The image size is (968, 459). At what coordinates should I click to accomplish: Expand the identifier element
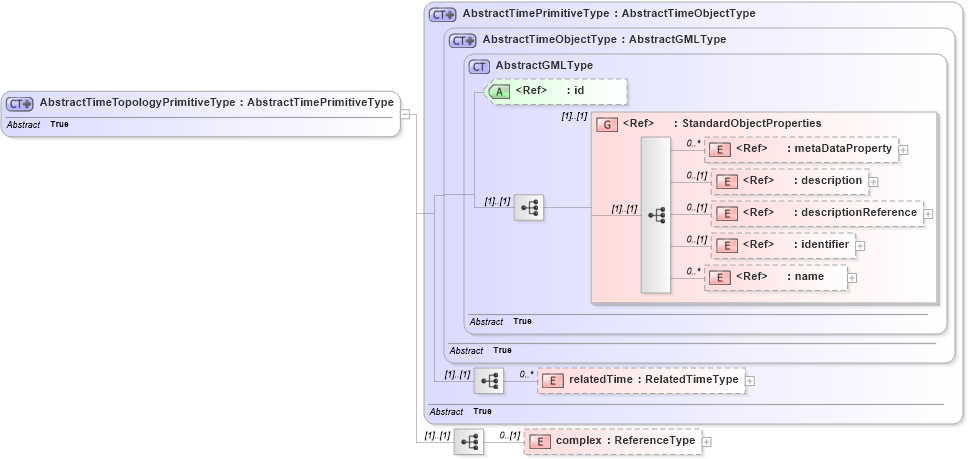click(861, 246)
